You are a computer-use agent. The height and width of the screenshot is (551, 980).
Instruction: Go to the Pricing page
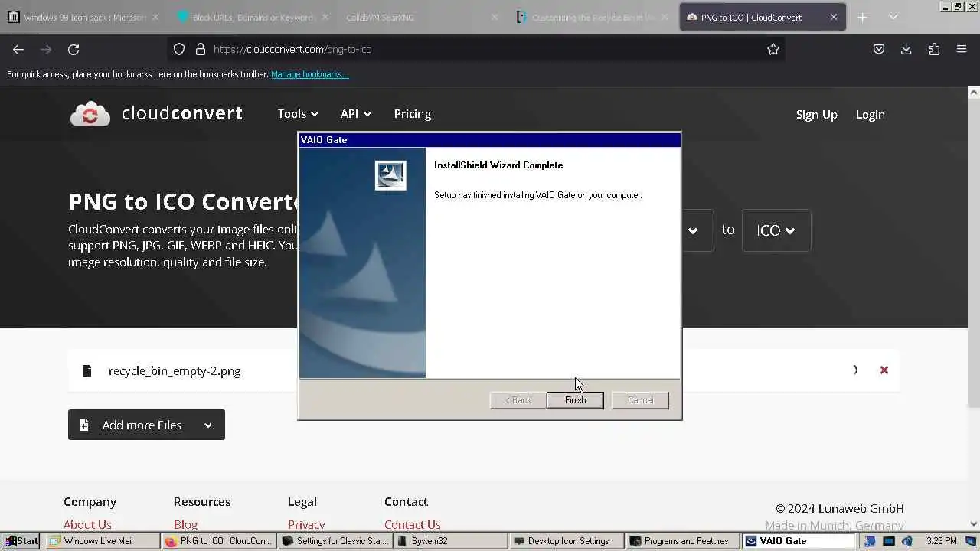[413, 113]
